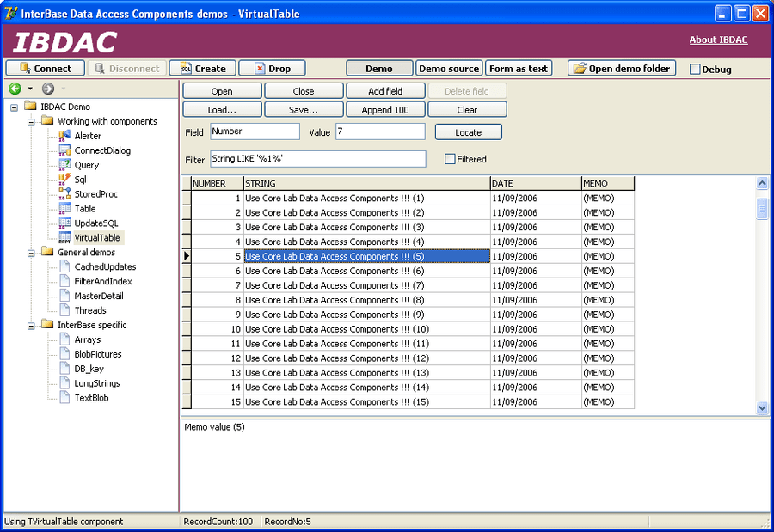Switch to Form as text view

pyautogui.click(x=519, y=69)
